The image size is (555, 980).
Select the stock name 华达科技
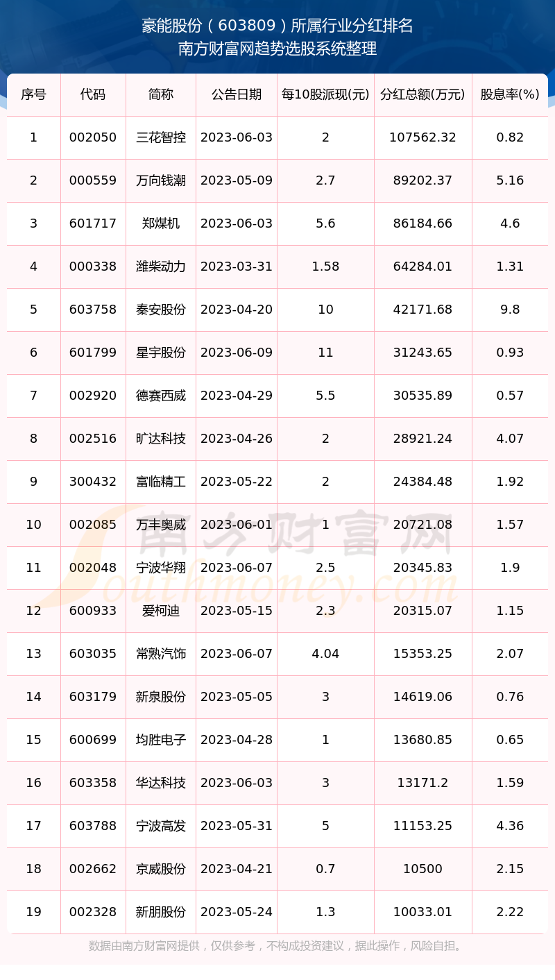(161, 783)
